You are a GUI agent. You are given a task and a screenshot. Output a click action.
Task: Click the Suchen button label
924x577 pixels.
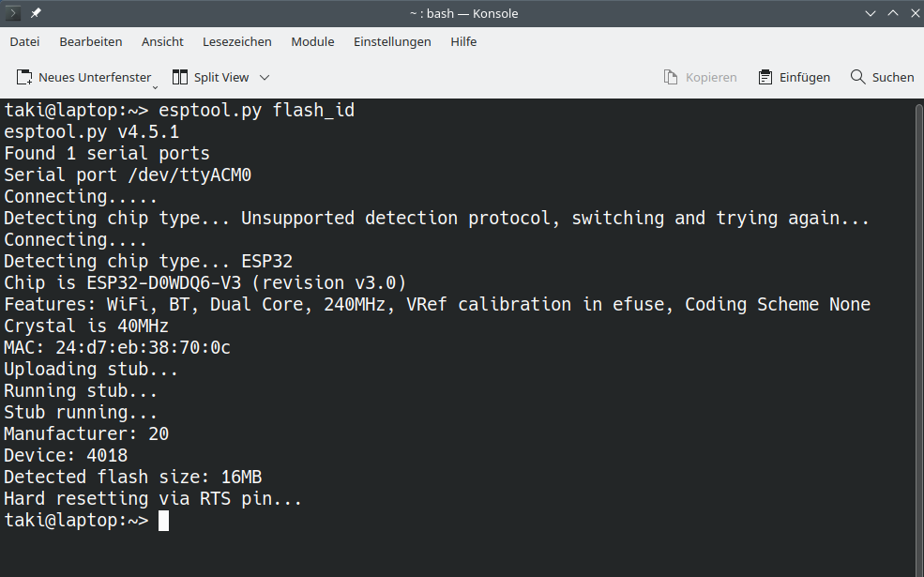[x=893, y=77]
